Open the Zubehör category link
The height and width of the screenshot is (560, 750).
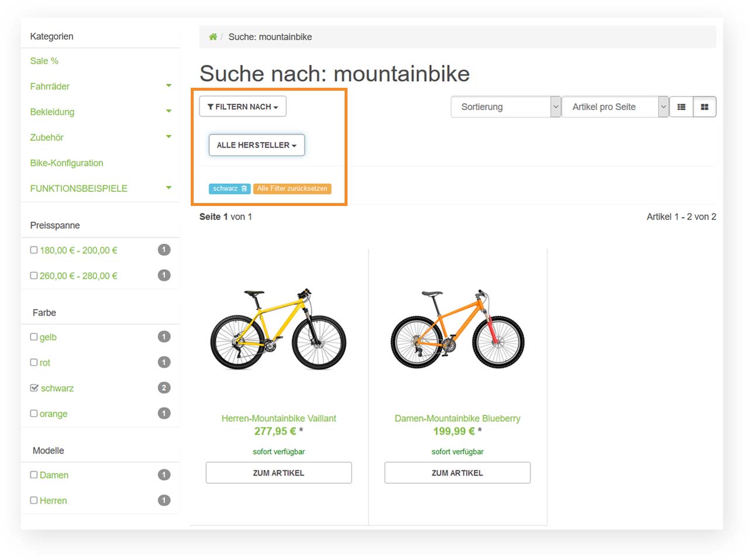tap(47, 138)
